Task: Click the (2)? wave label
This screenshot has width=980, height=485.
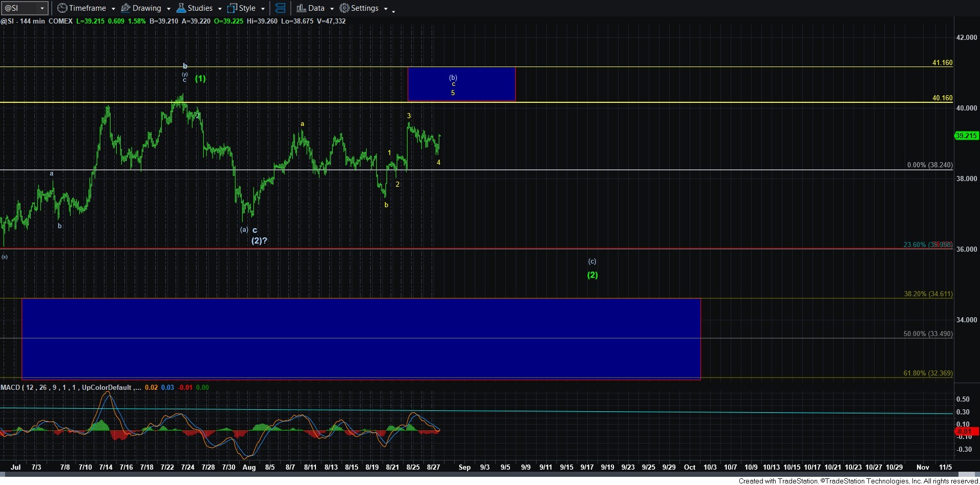Action: click(x=259, y=240)
